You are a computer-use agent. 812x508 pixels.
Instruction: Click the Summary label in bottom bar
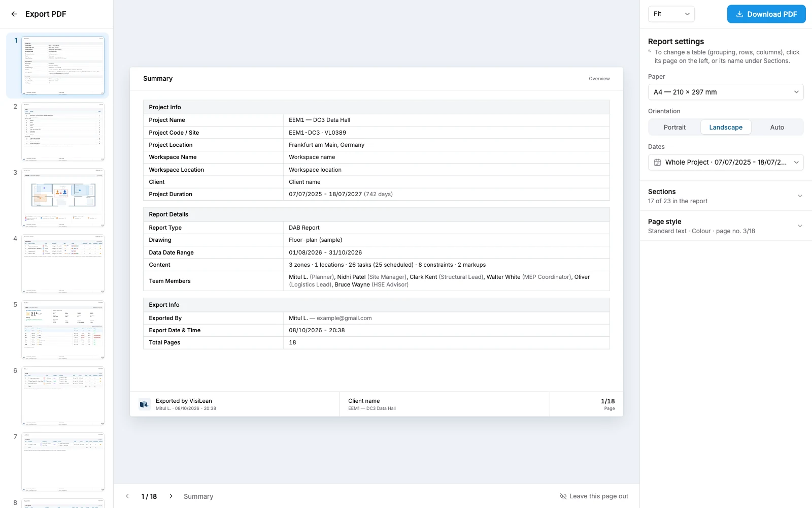[x=198, y=496]
